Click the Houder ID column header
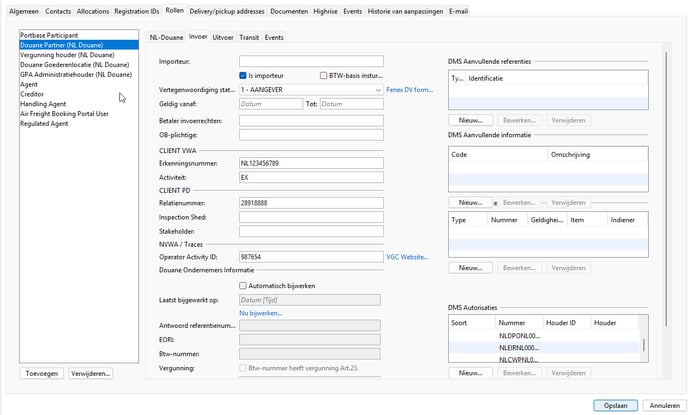688x415 pixels. [566, 323]
